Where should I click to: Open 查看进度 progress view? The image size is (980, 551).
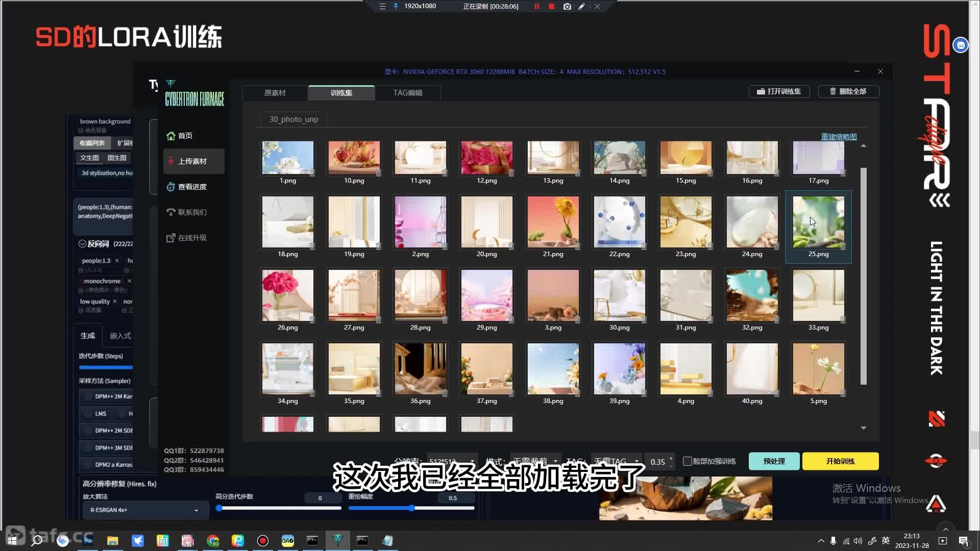point(187,187)
